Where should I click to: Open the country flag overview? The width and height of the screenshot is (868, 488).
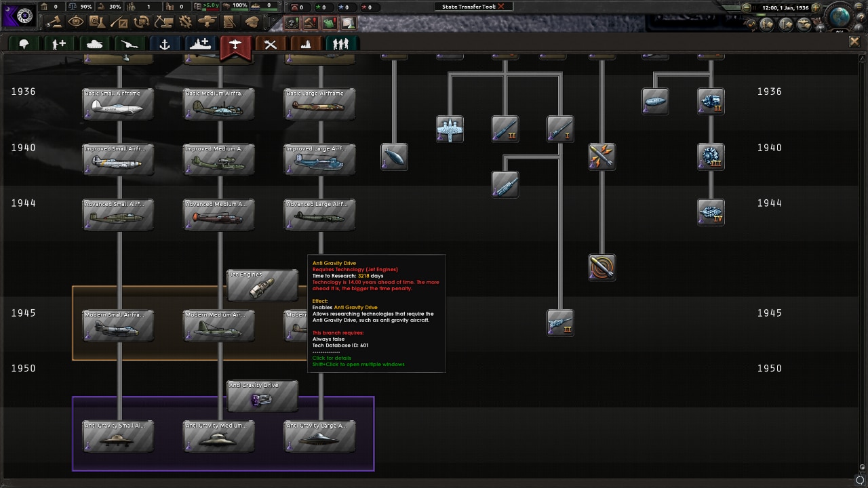coord(19,15)
